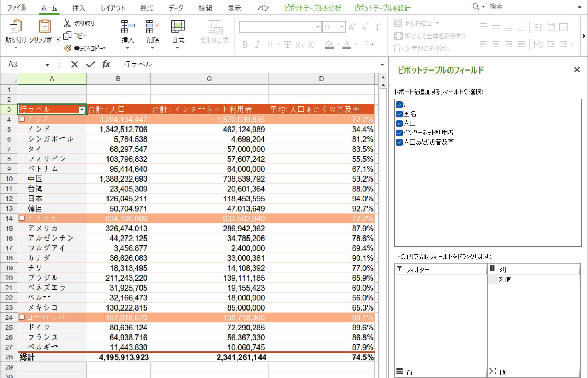588x378 pixels.
Task: Close the pivot table fields pane
Action: [x=577, y=70]
